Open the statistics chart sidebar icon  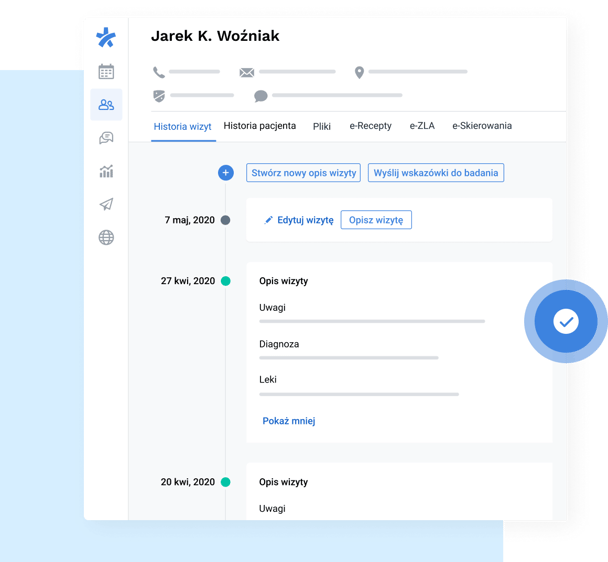pos(106,171)
